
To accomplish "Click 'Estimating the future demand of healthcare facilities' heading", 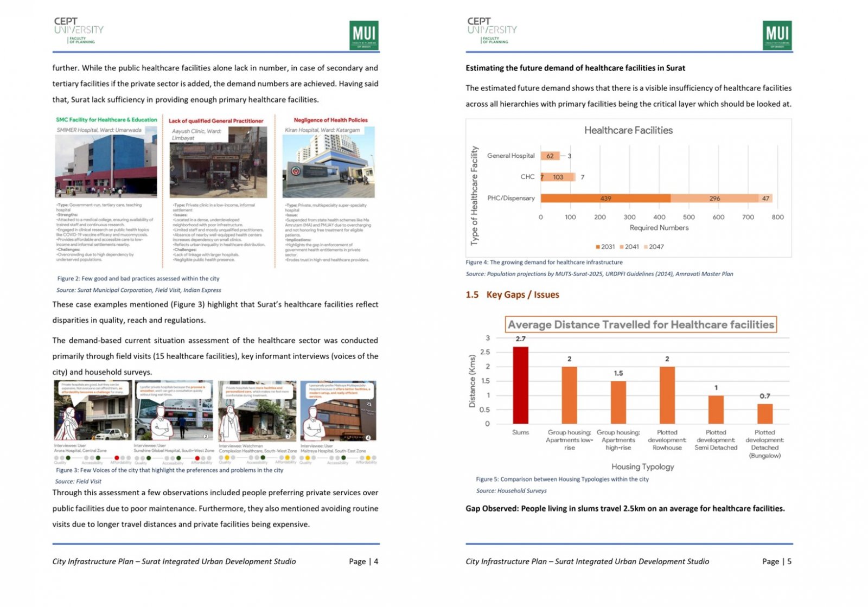I will pos(575,68).
